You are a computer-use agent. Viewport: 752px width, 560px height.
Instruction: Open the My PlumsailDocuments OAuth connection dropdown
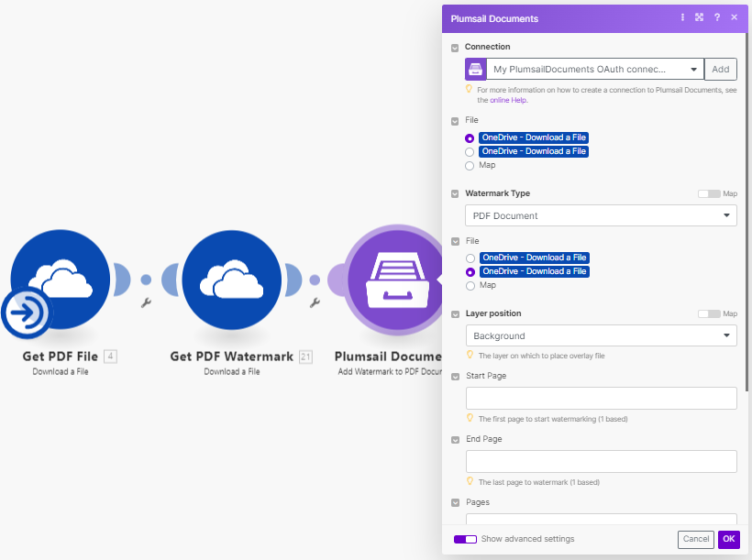pos(595,69)
